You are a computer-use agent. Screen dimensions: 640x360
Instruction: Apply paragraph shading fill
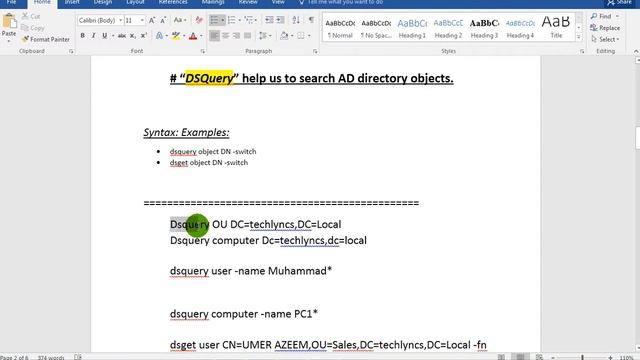tap(284, 36)
